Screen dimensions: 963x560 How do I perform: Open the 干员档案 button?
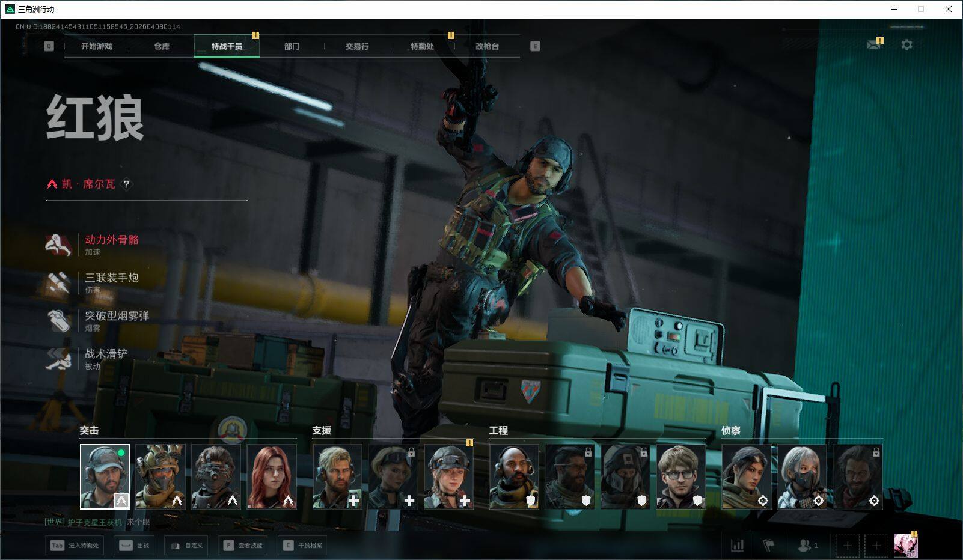302,546
